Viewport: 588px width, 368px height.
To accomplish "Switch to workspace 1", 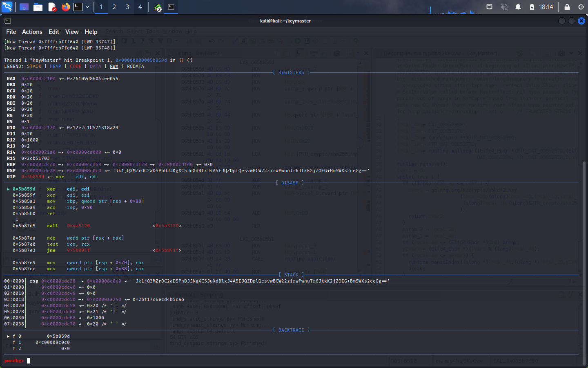I will pyautogui.click(x=101, y=7).
